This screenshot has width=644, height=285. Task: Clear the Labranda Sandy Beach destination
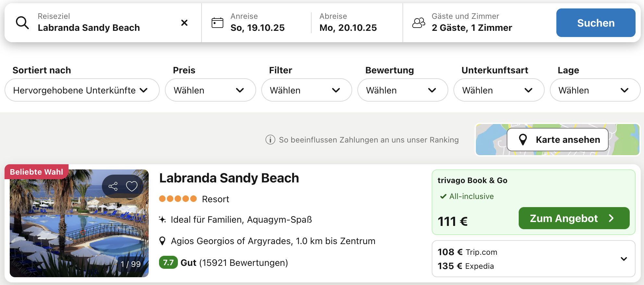[184, 23]
